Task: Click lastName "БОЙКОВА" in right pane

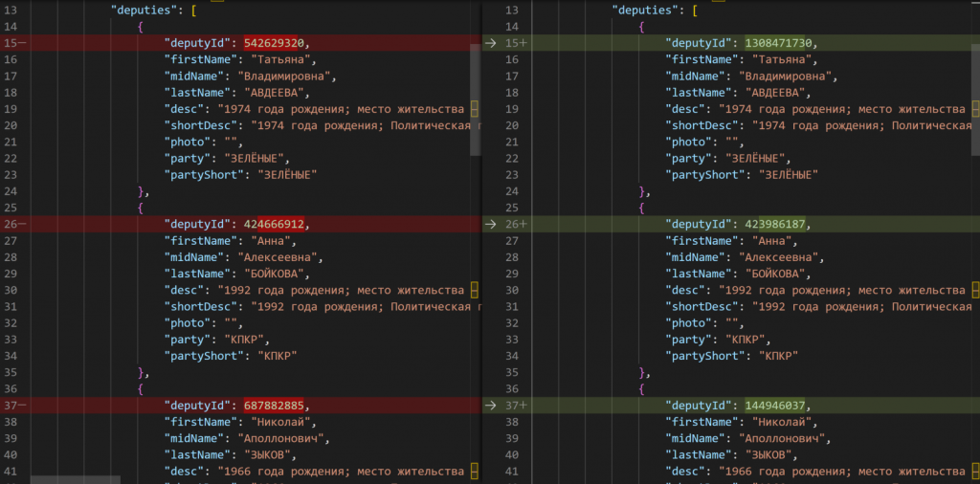Action: coord(775,274)
